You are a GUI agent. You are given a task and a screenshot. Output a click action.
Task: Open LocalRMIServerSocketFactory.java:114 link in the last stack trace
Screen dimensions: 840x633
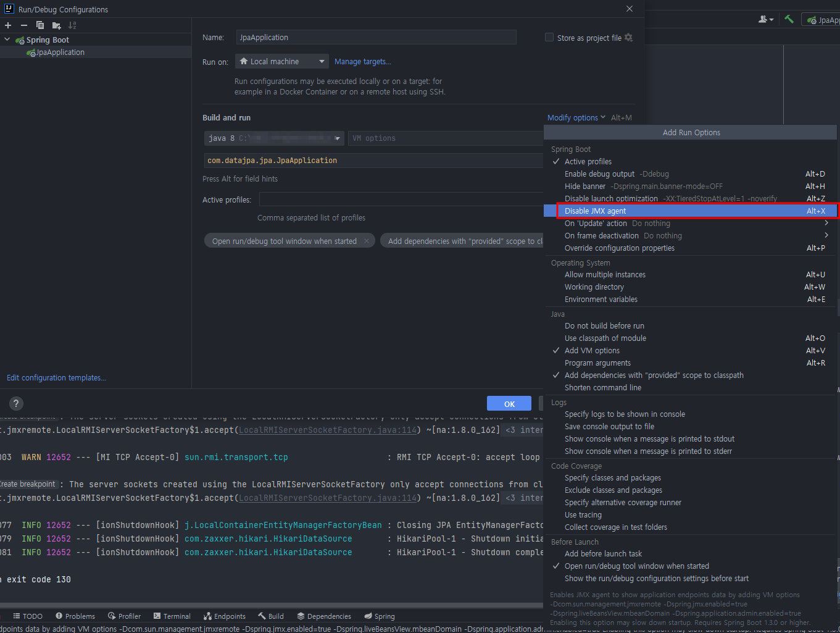pyautogui.click(x=328, y=498)
